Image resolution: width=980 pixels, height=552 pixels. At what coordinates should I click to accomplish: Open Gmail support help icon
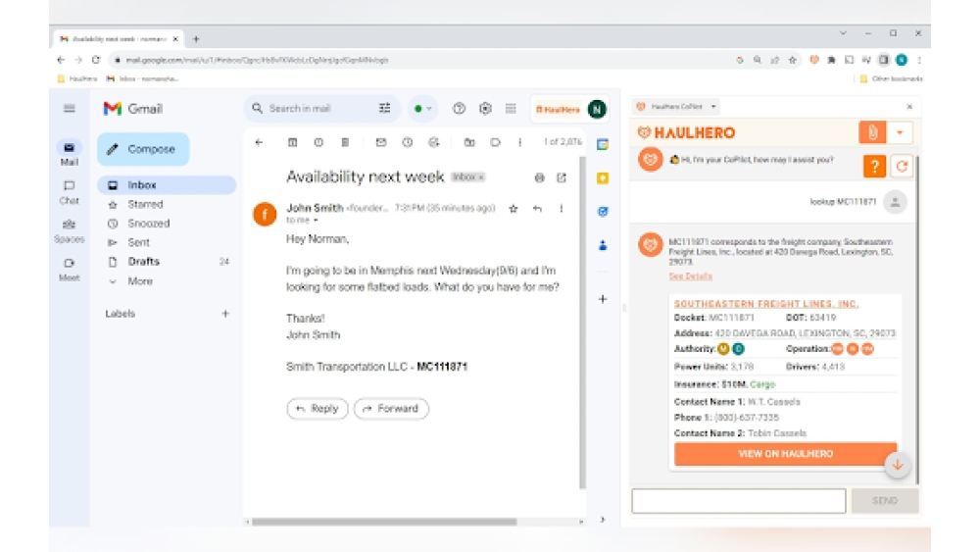(x=460, y=108)
